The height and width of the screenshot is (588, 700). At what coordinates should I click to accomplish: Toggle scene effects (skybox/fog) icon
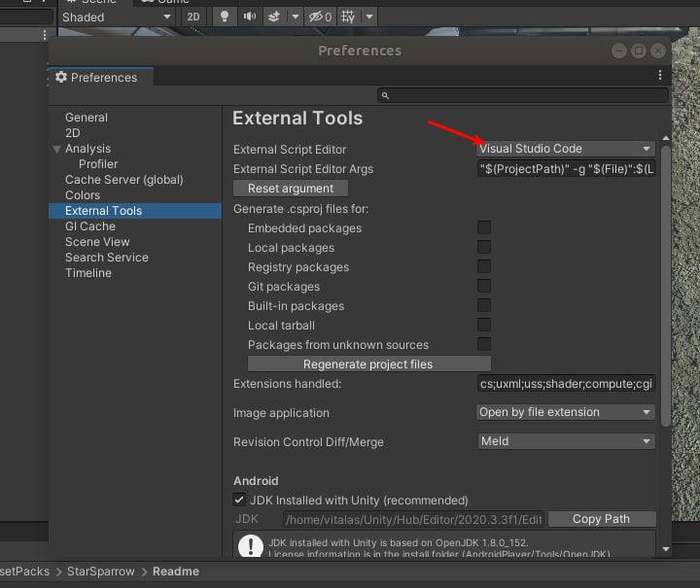pyautogui.click(x=273, y=17)
